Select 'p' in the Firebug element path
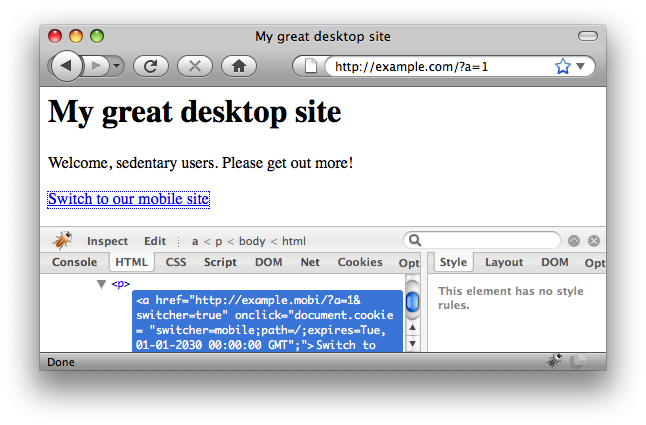 (x=218, y=242)
